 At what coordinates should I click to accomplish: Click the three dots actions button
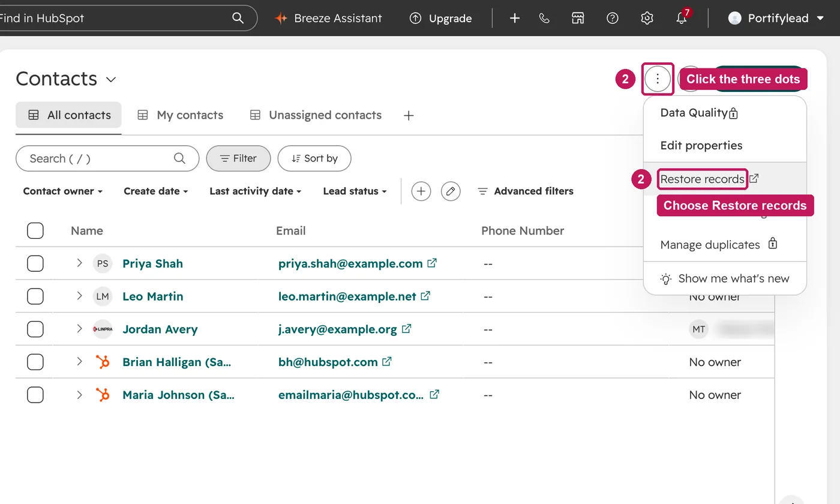(658, 79)
